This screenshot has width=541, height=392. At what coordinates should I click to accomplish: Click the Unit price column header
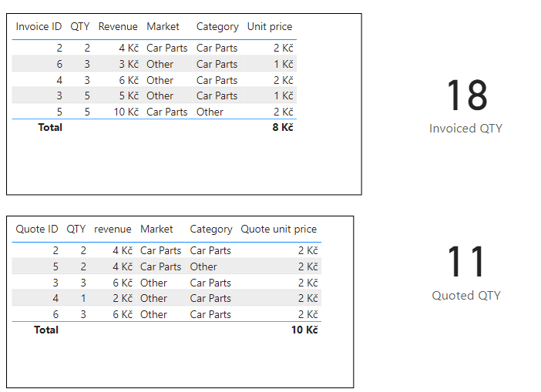pos(270,26)
